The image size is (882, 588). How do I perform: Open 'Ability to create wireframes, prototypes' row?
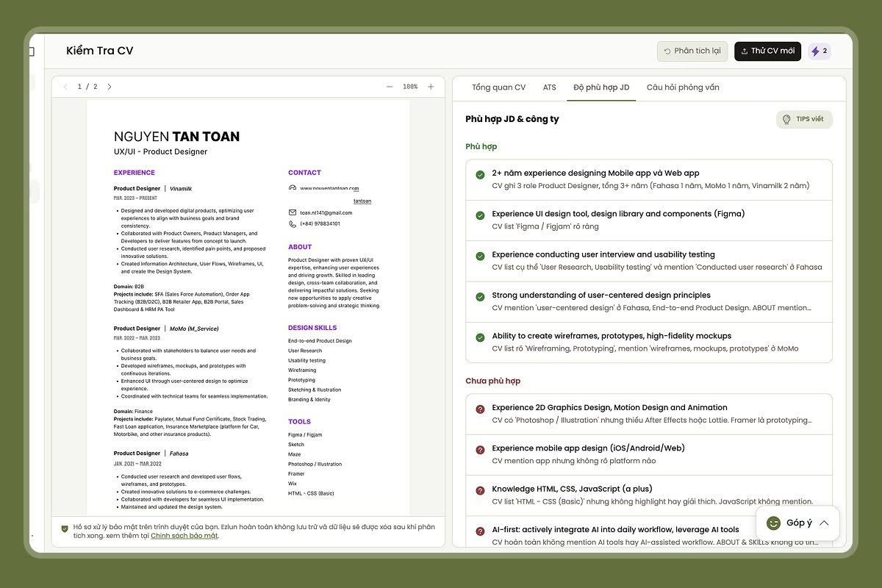point(649,342)
